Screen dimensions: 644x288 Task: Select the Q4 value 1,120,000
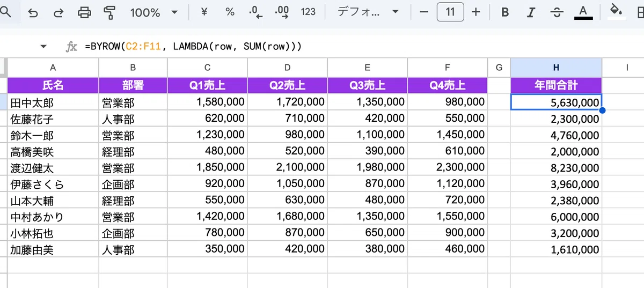(447, 184)
